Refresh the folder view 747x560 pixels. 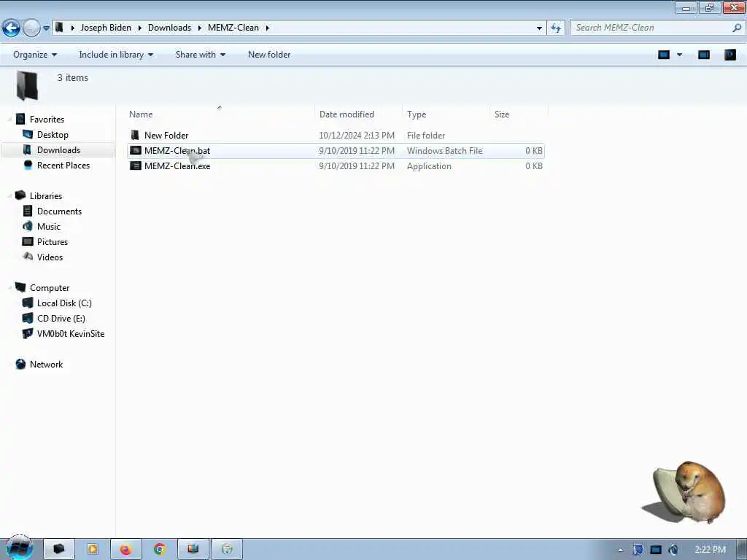click(x=555, y=28)
